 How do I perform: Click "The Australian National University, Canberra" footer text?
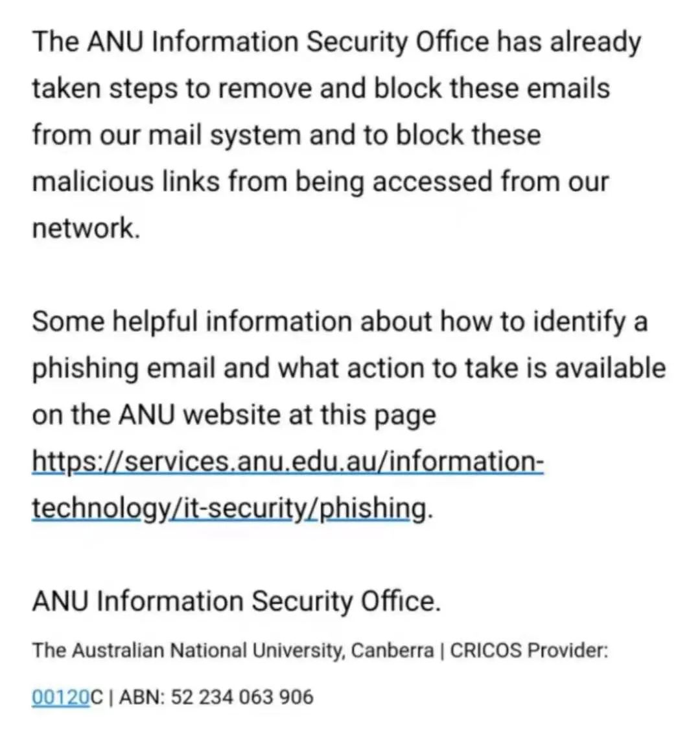click(x=233, y=650)
